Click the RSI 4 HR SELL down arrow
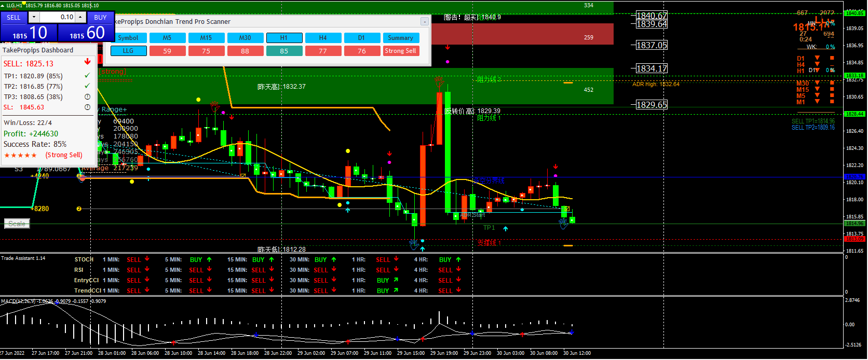868x360 pixels. click(458, 269)
